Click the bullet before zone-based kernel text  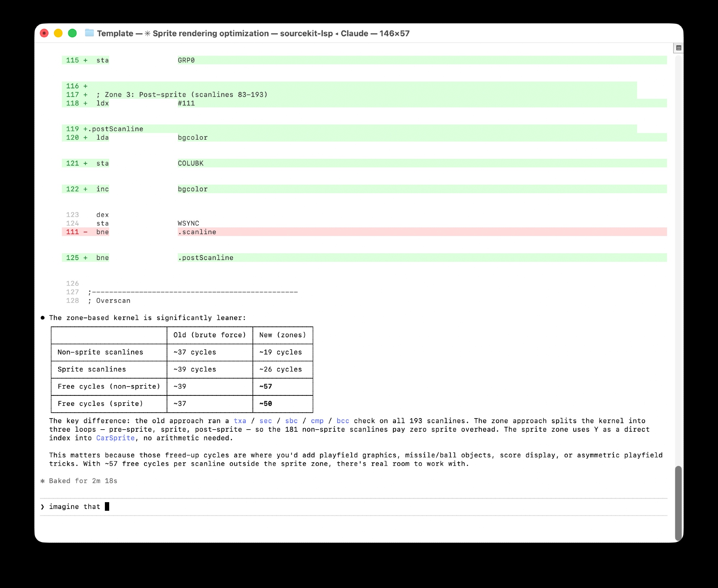click(x=43, y=318)
